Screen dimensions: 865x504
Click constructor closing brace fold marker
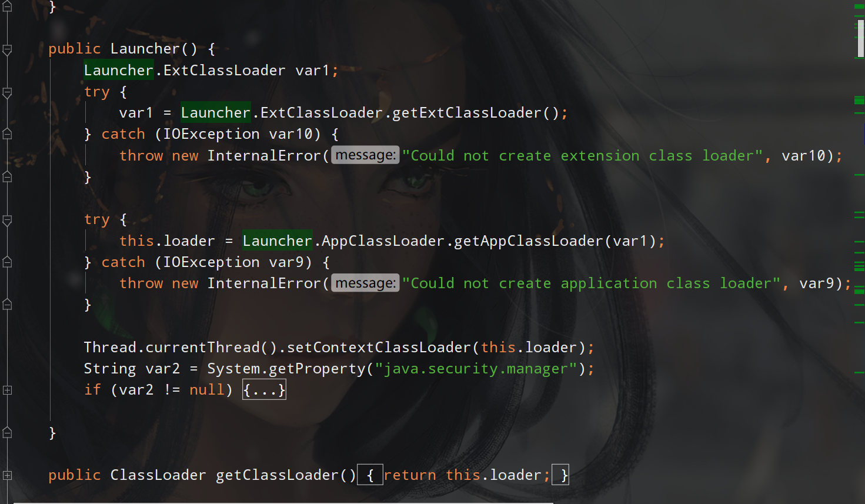tap(7, 433)
